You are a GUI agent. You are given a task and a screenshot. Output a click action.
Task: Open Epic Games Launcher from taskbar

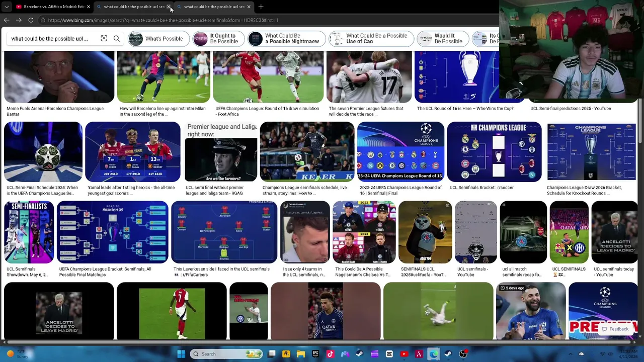[315, 354]
